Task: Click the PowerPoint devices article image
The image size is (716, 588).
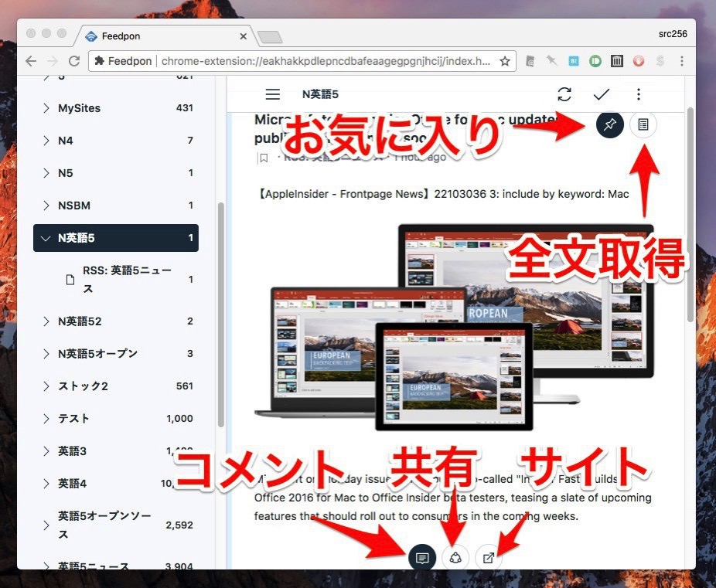Action: pyautogui.click(x=454, y=327)
